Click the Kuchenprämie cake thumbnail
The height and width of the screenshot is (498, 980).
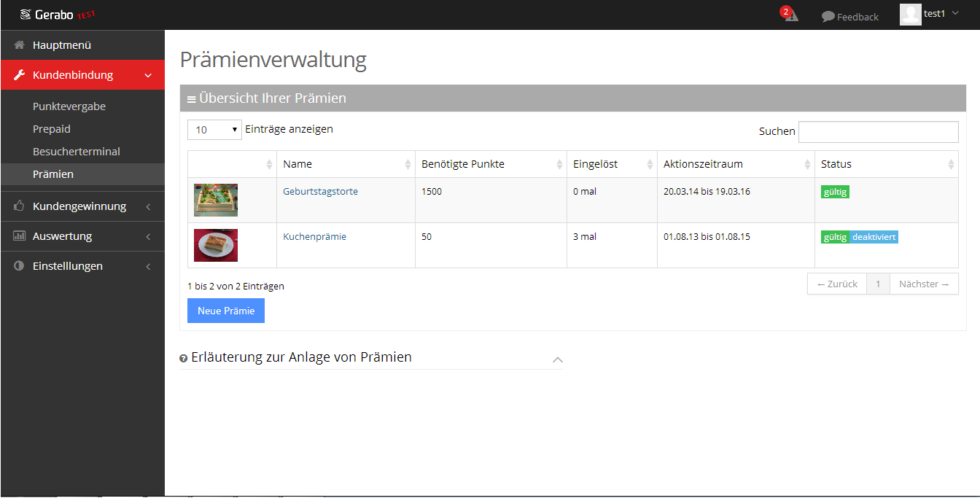coord(216,245)
